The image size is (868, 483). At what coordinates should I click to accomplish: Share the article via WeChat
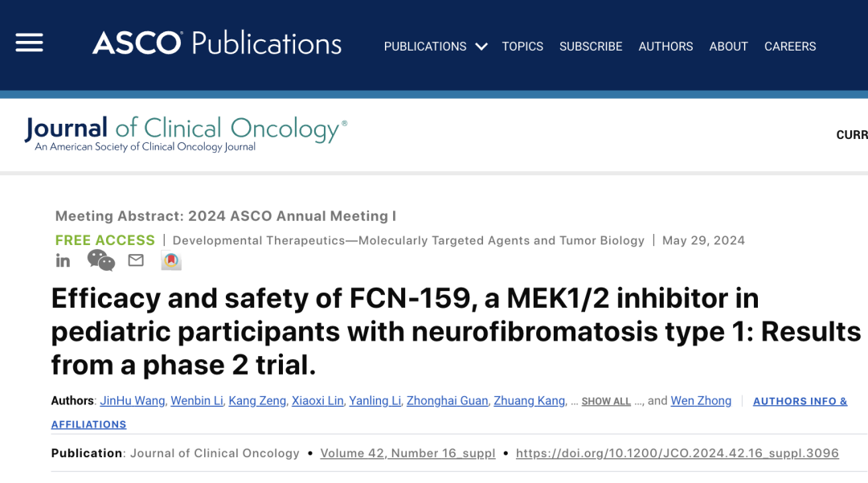point(101,260)
